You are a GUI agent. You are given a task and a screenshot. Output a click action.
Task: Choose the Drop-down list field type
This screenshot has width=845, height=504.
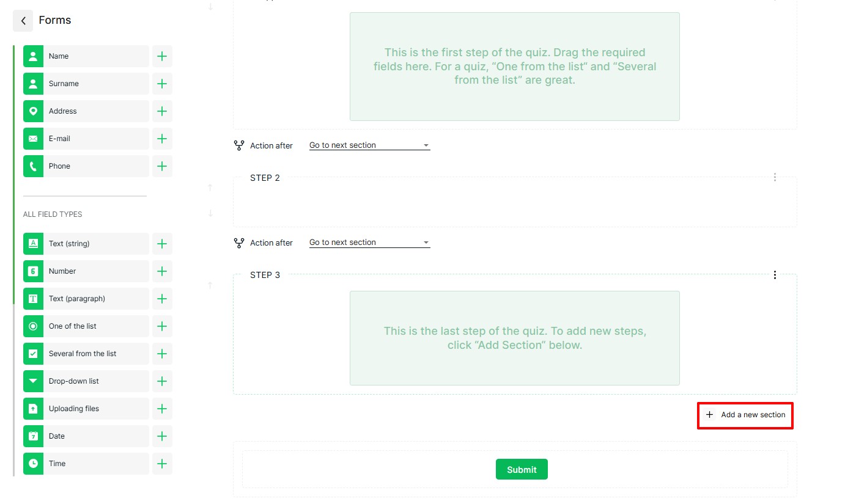(x=86, y=381)
